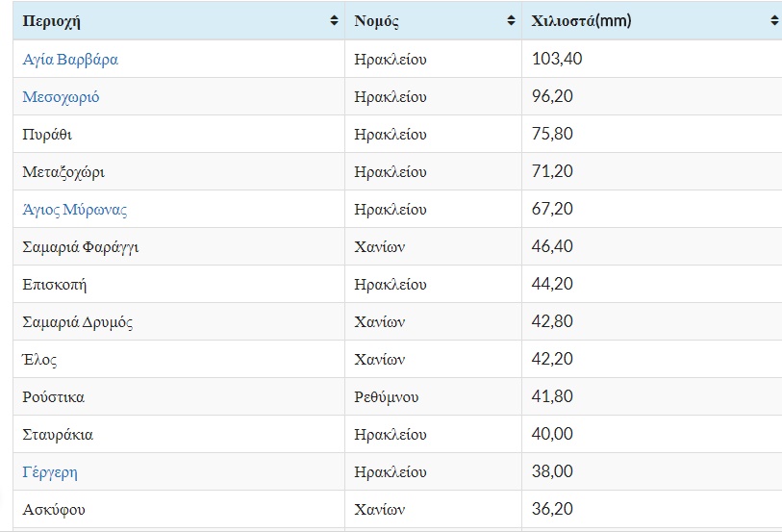Click sort arrows in Νομός header
Image resolution: width=782 pixels, height=532 pixels.
pyautogui.click(x=510, y=20)
